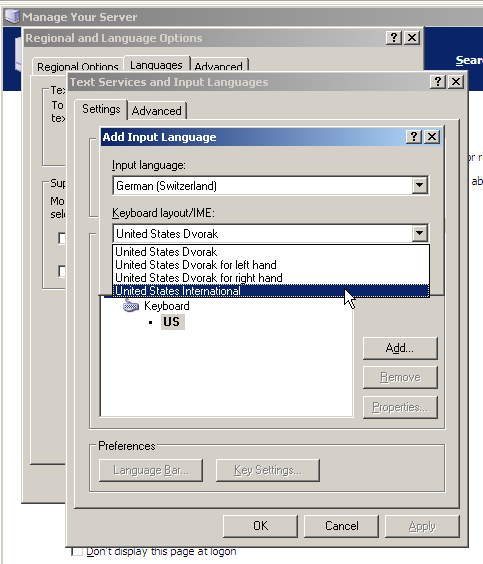Close Text Services and Input Languages window
This screenshot has height=564, width=483.
[x=456, y=82]
